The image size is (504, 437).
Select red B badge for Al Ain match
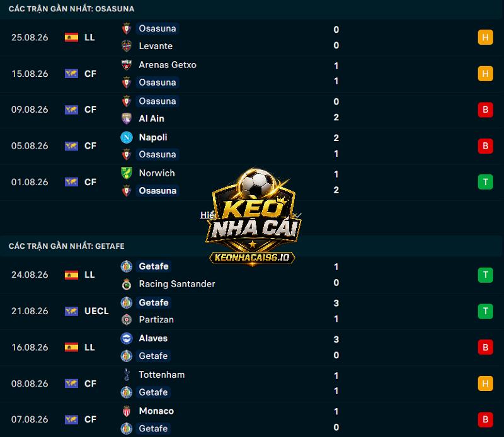pyautogui.click(x=485, y=110)
